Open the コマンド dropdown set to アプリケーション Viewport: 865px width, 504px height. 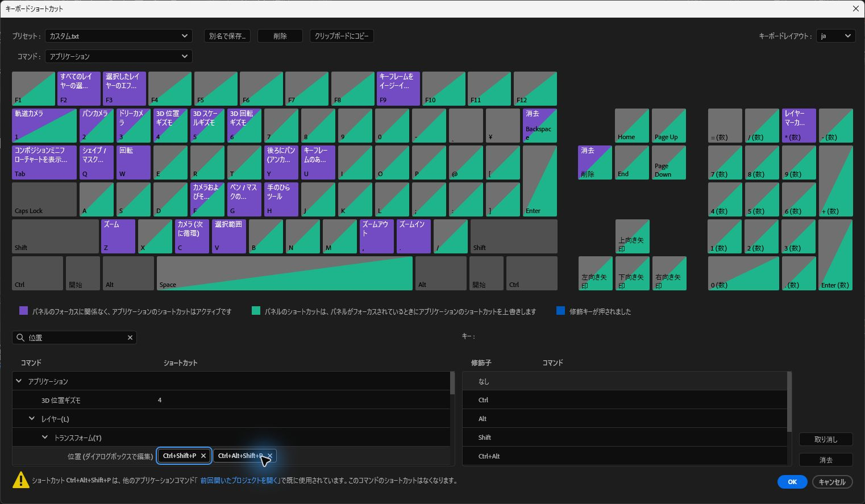pyautogui.click(x=119, y=56)
